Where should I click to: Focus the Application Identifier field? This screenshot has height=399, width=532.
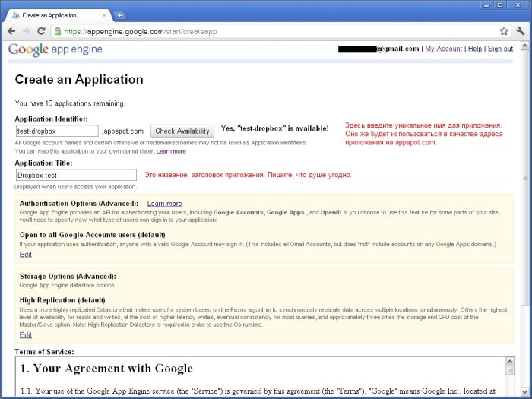click(57, 131)
